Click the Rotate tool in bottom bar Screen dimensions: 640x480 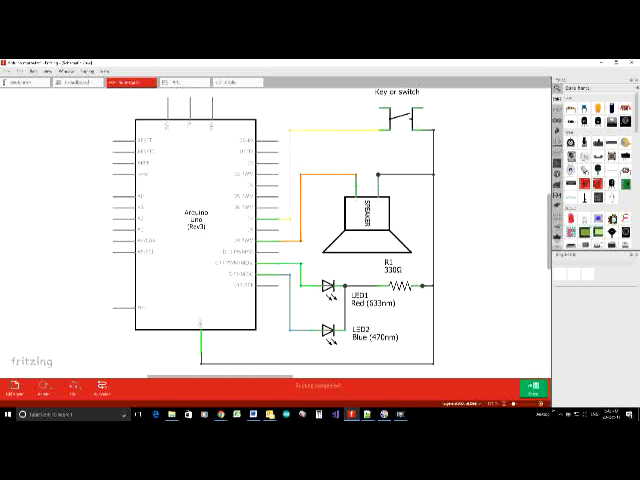pyautogui.click(x=44, y=388)
